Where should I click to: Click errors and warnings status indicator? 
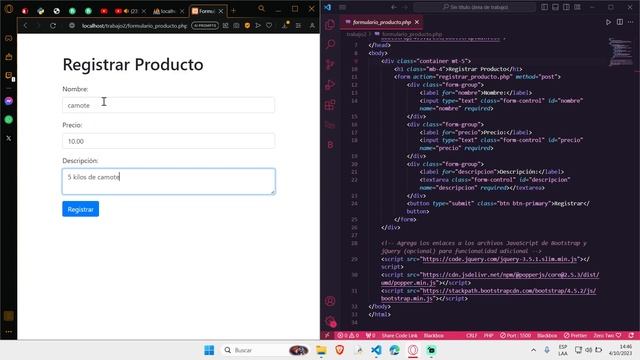[348, 336]
